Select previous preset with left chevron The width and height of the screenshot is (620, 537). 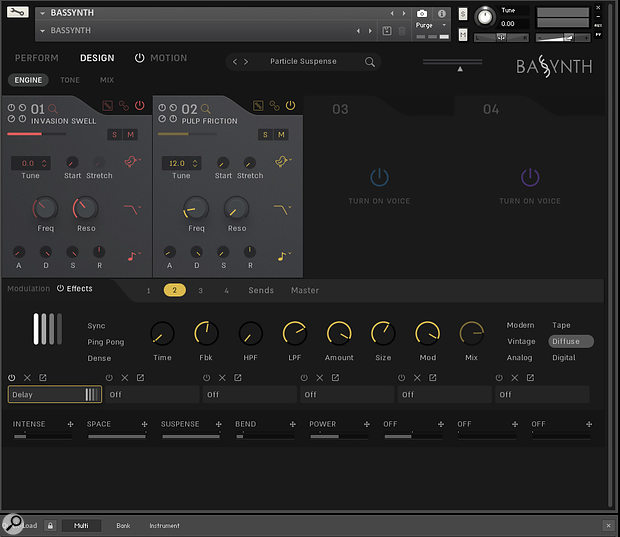click(x=235, y=62)
